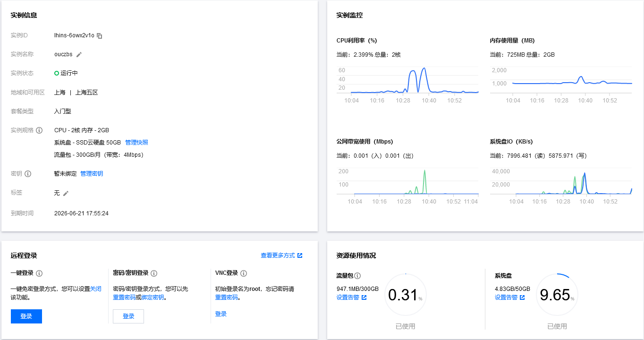Show info tooltip next to 密钥
Viewport: 644px width, 340px height.
pyautogui.click(x=28, y=174)
